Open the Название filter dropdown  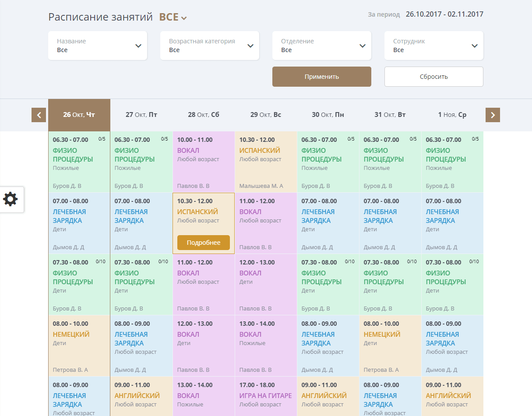pyautogui.click(x=98, y=46)
